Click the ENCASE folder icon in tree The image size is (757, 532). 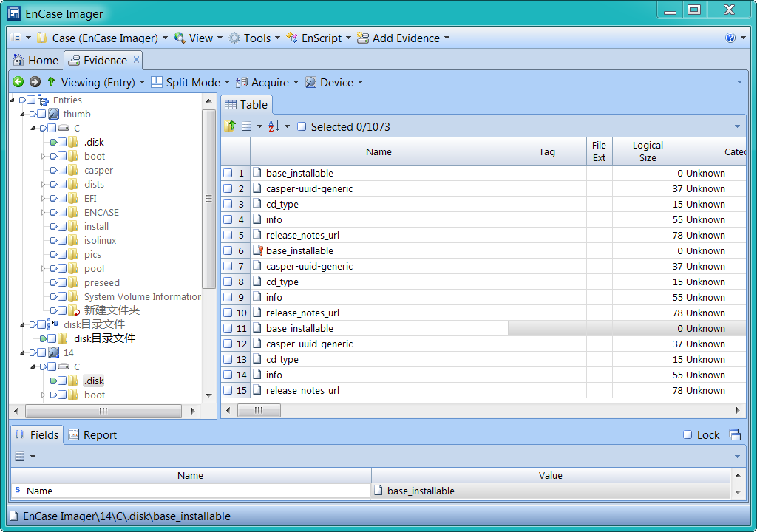(73, 212)
